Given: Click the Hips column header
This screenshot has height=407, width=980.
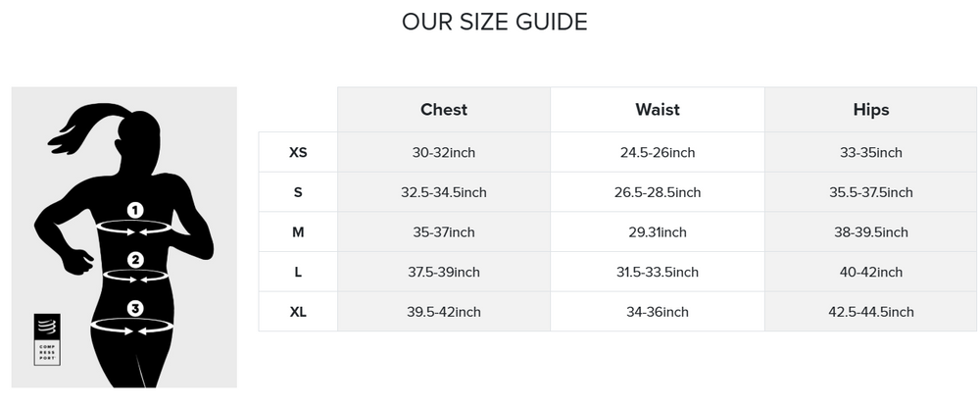Looking at the screenshot, I should coord(870,110).
